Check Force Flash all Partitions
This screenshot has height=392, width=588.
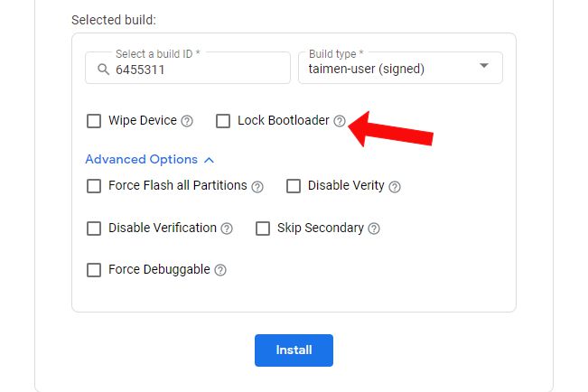pos(94,186)
